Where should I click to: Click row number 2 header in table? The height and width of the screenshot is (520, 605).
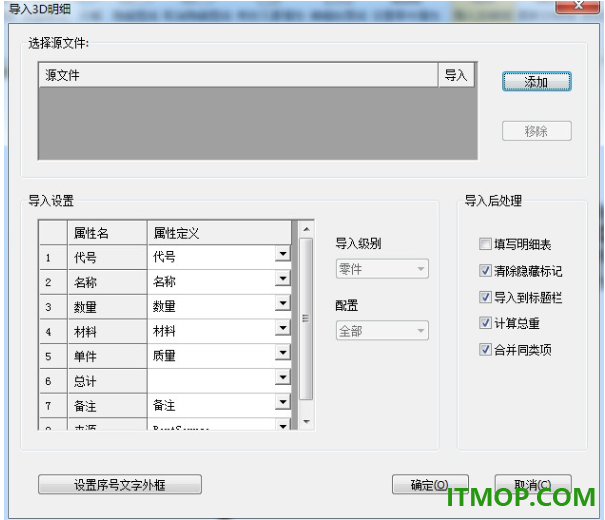[x=54, y=282]
